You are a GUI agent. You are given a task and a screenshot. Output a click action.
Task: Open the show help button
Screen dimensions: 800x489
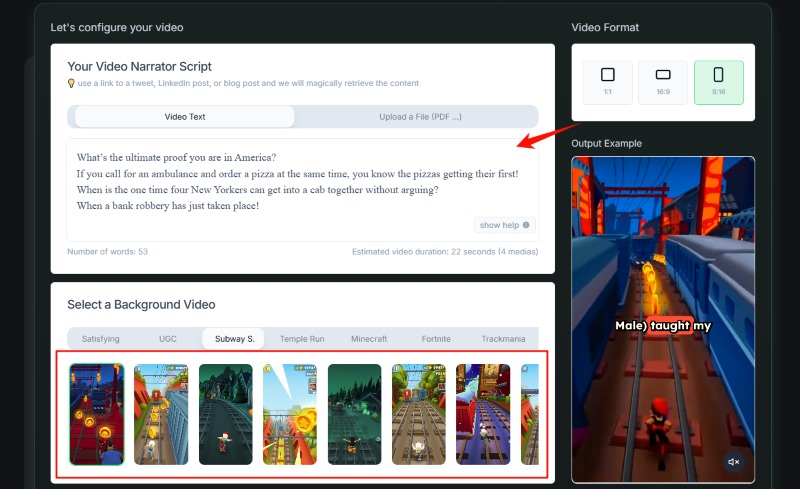click(504, 225)
